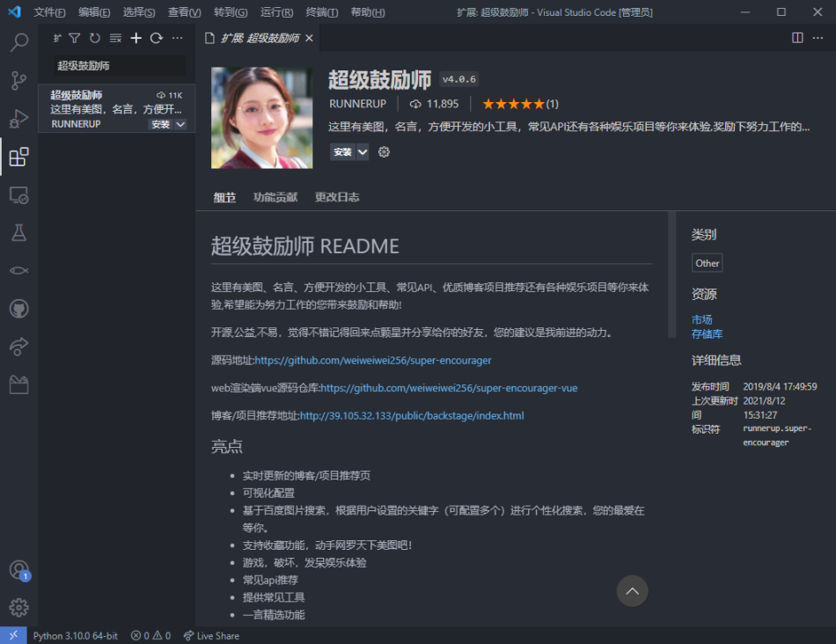
Task: Switch to the 更改日志 tab
Action: coord(337,197)
